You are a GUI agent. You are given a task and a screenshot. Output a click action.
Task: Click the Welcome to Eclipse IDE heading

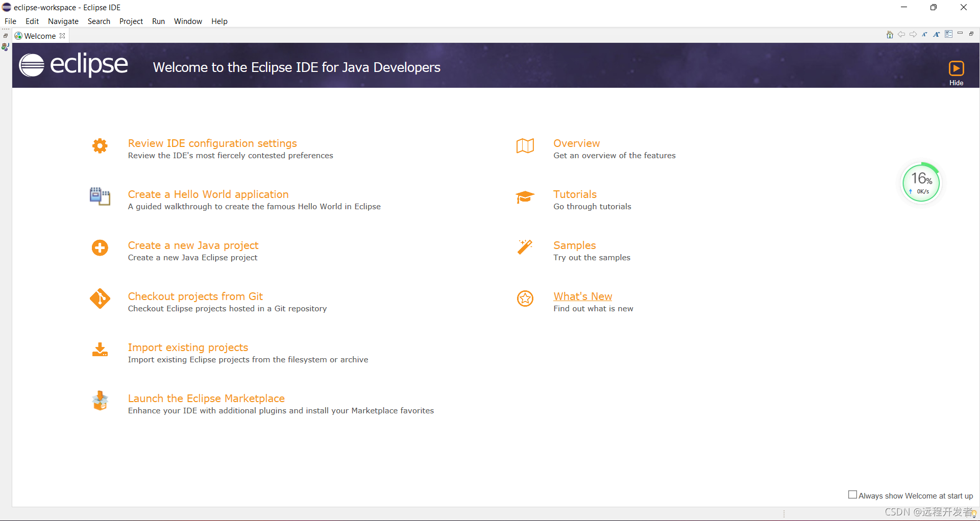pos(297,67)
